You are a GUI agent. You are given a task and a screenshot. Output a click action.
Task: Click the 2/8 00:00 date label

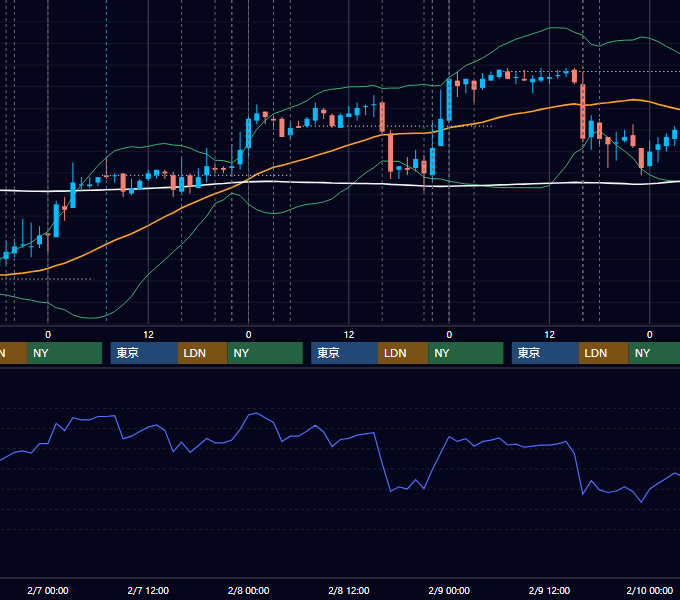(x=248, y=590)
